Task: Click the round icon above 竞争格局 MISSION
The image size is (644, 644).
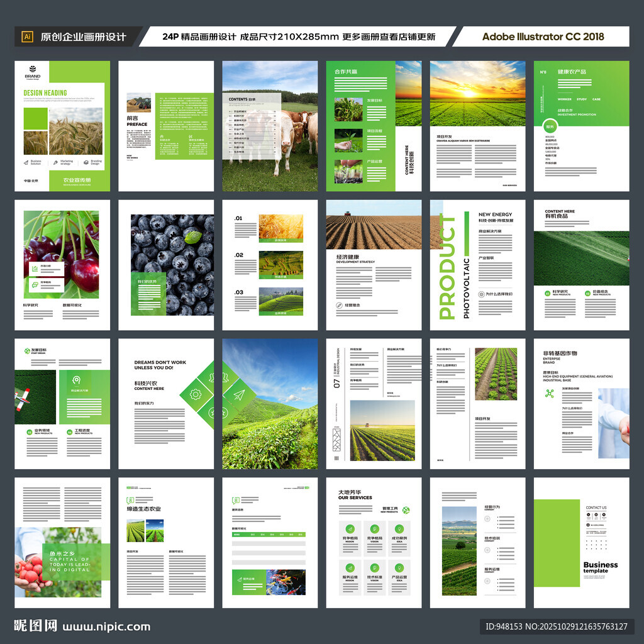Action: click(350, 528)
